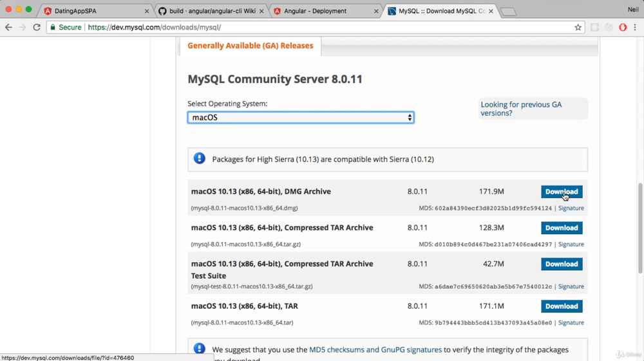Open Looking for previous GA versions link

521,109
